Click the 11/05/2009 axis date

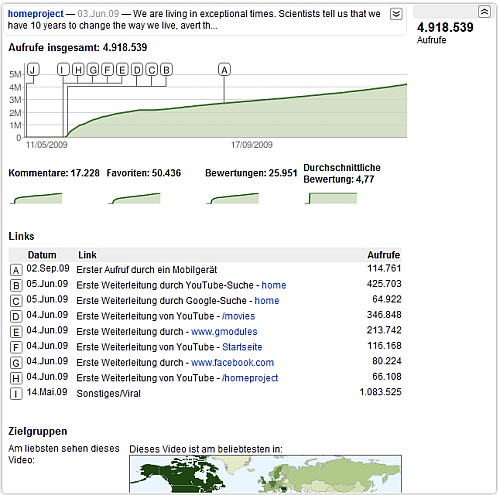(47, 145)
